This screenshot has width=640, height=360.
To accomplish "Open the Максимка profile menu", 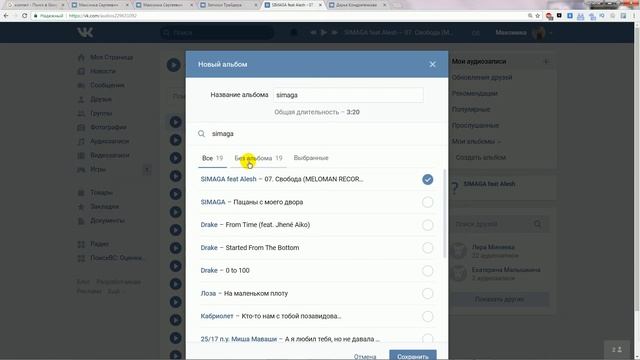I will [524, 33].
